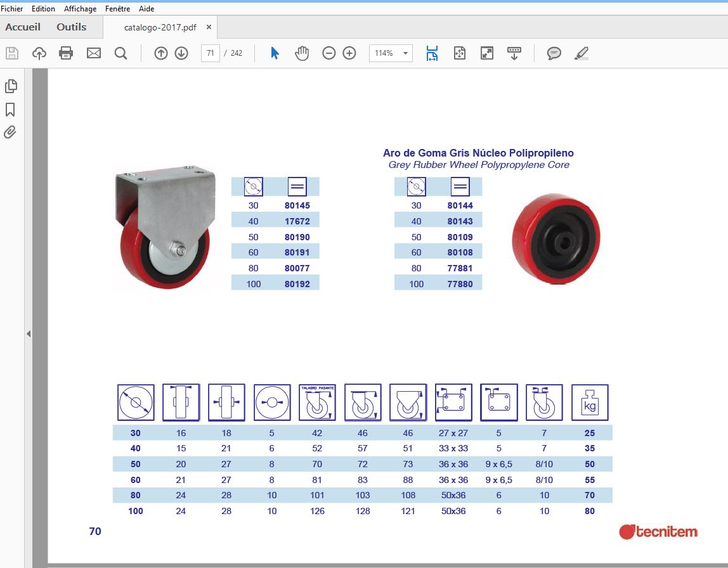Zoom in with plus button

pyautogui.click(x=349, y=53)
